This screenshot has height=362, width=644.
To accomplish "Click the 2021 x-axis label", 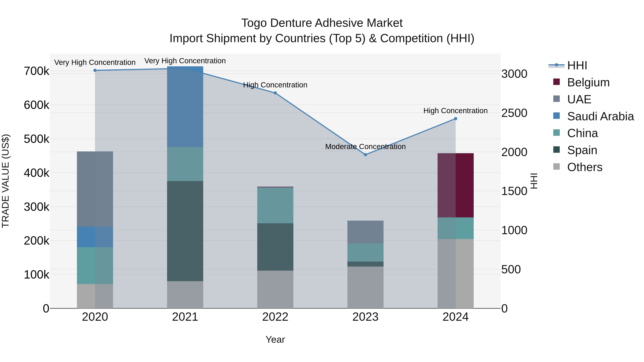I will (185, 317).
